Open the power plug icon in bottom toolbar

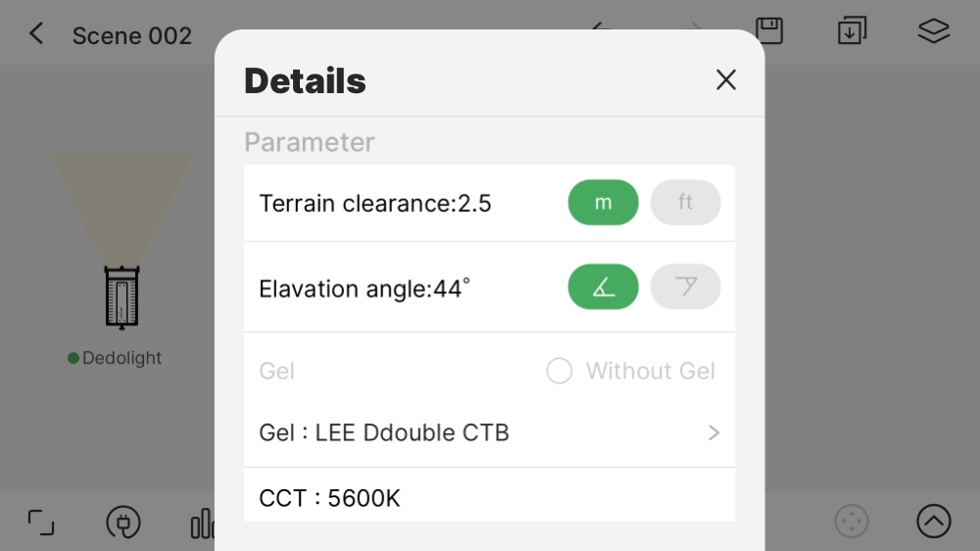click(123, 523)
